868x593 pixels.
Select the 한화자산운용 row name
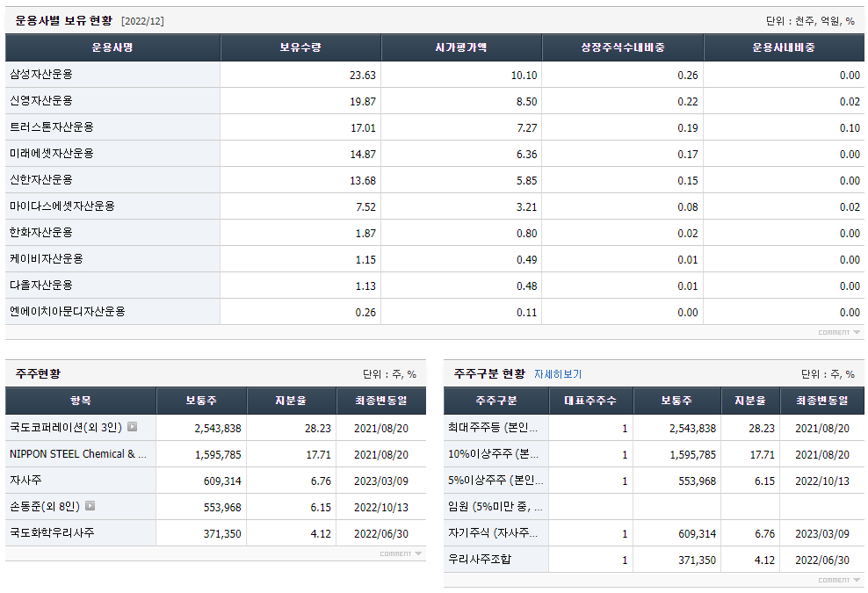(x=41, y=233)
